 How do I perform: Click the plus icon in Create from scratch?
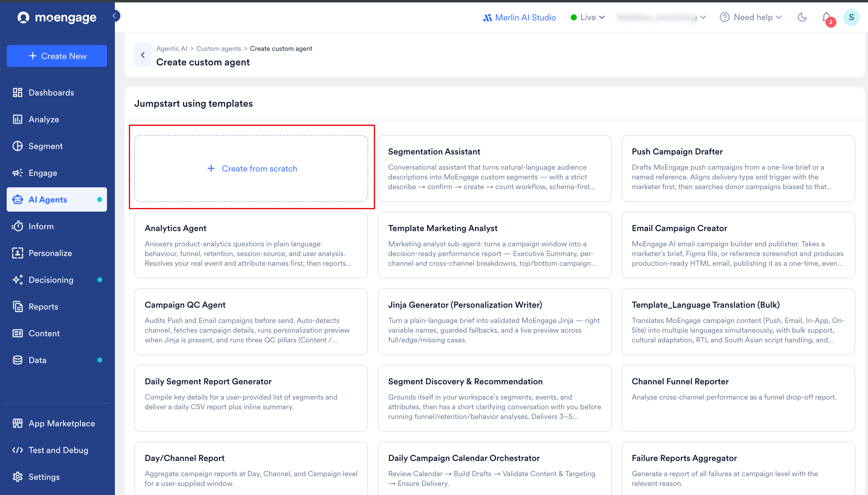(211, 168)
